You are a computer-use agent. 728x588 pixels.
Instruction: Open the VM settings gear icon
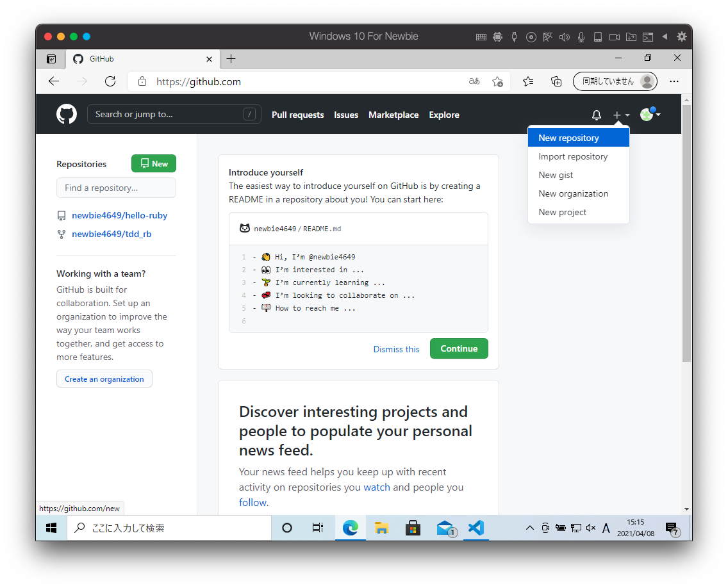pyautogui.click(x=681, y=37)
